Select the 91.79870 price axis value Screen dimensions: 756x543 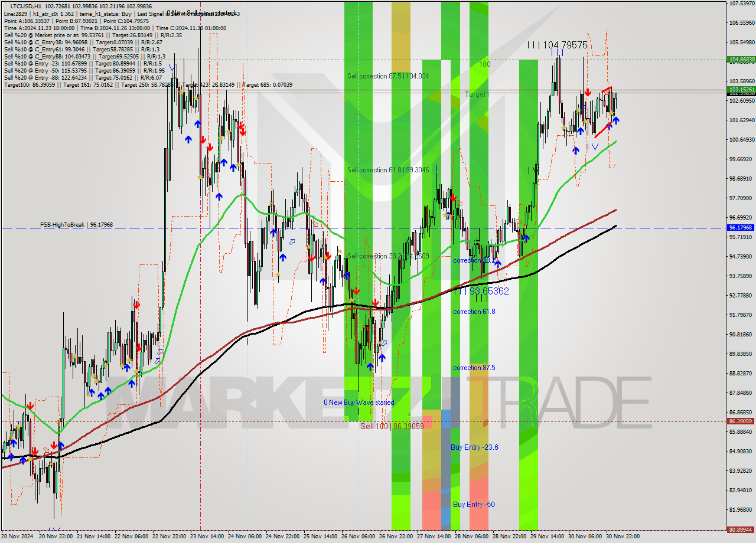click(742, 315)
